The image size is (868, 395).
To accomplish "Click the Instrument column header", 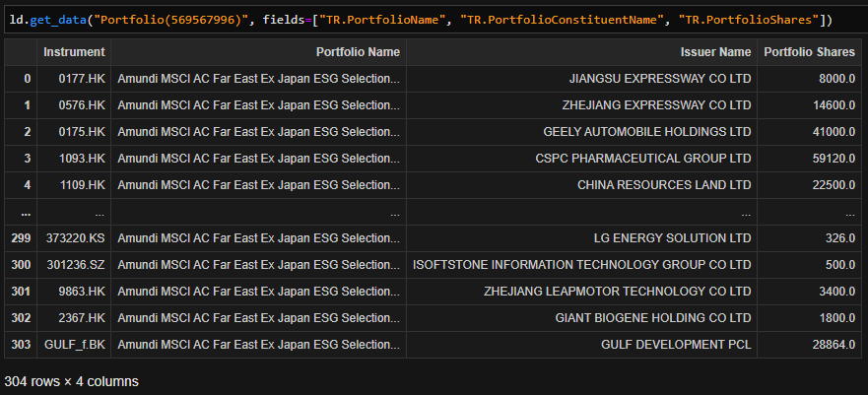I will [74, 52].
